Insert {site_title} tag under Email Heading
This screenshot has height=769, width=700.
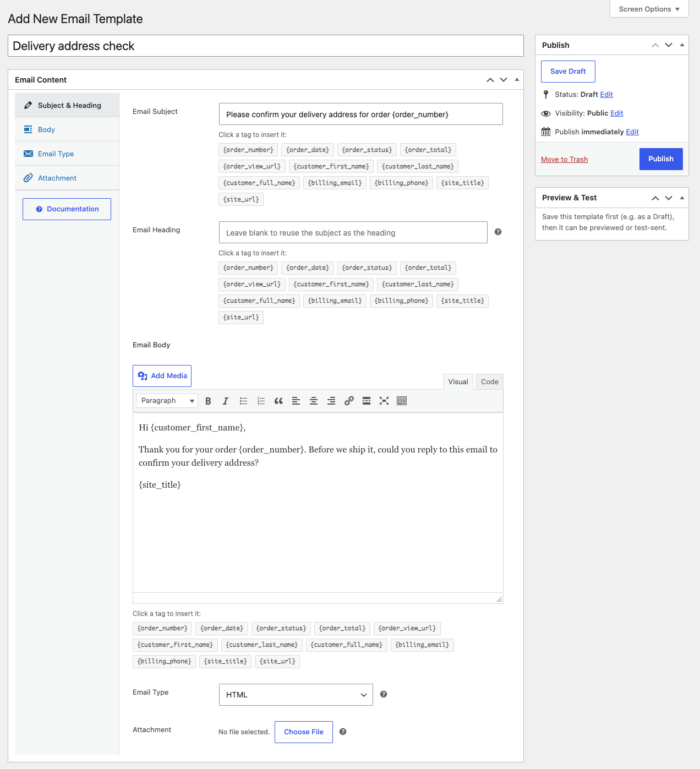pyautogui.click(x=462, y=301)
